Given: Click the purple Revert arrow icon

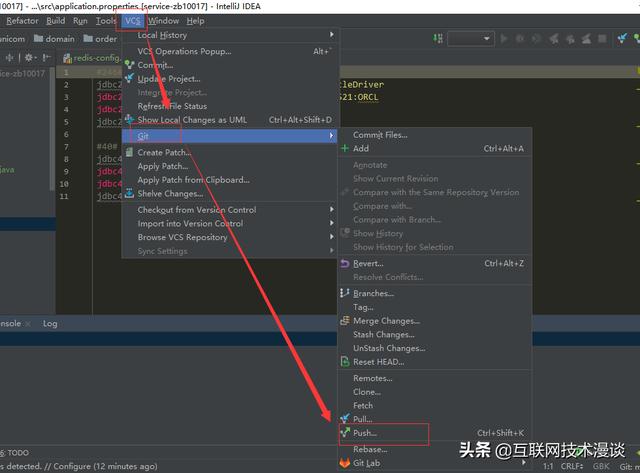Looking at the screenshot, I should (345, 264).
